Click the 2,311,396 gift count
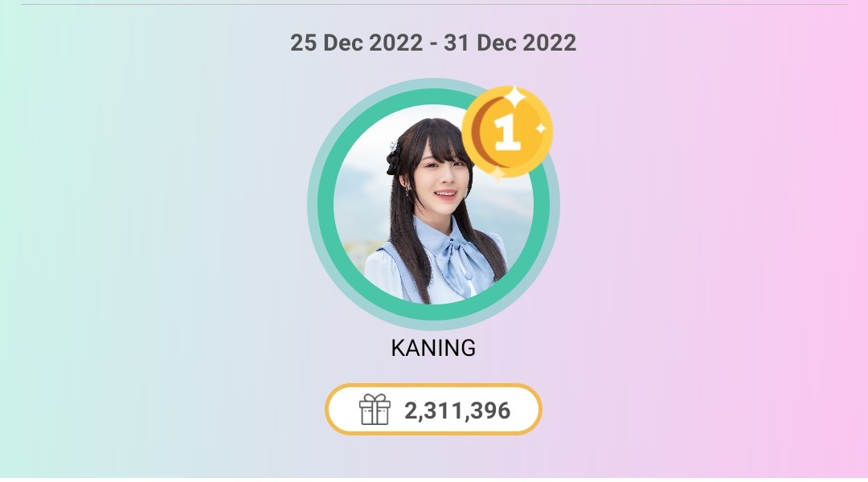The height and width of the screenshot is (482, 868). click(457, 411)
